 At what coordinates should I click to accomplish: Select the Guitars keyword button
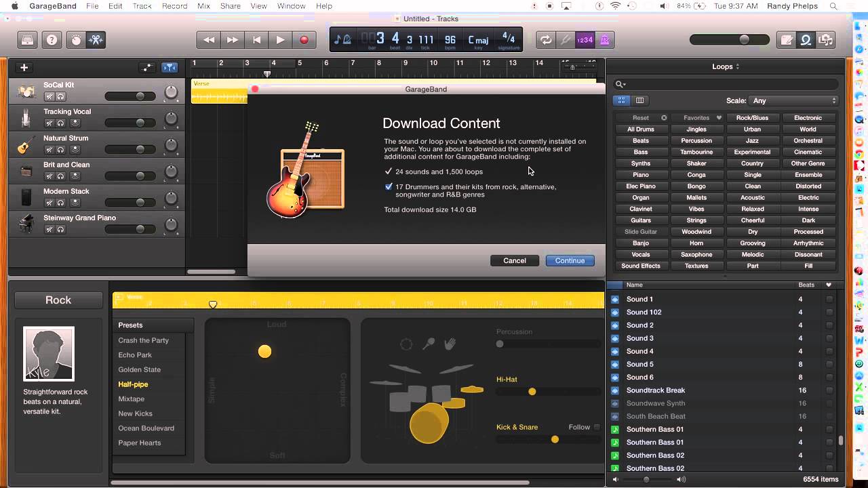pyautogui.click(x=641, y=220)
